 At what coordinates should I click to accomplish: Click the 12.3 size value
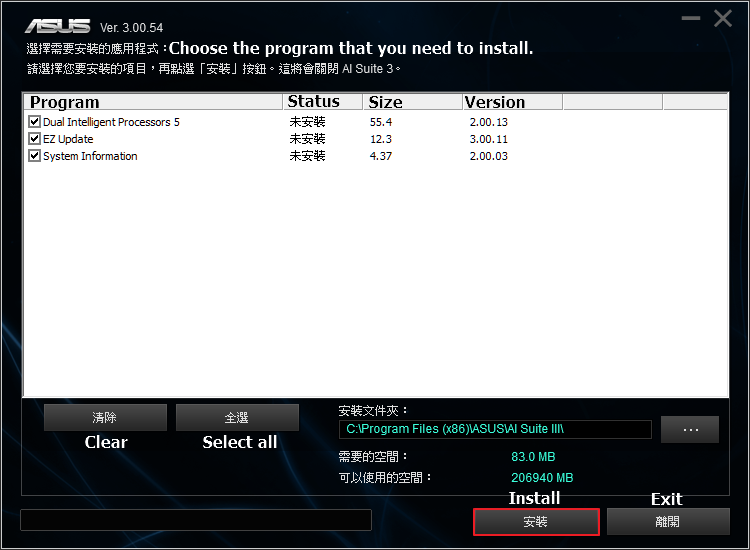coord(381,139)
